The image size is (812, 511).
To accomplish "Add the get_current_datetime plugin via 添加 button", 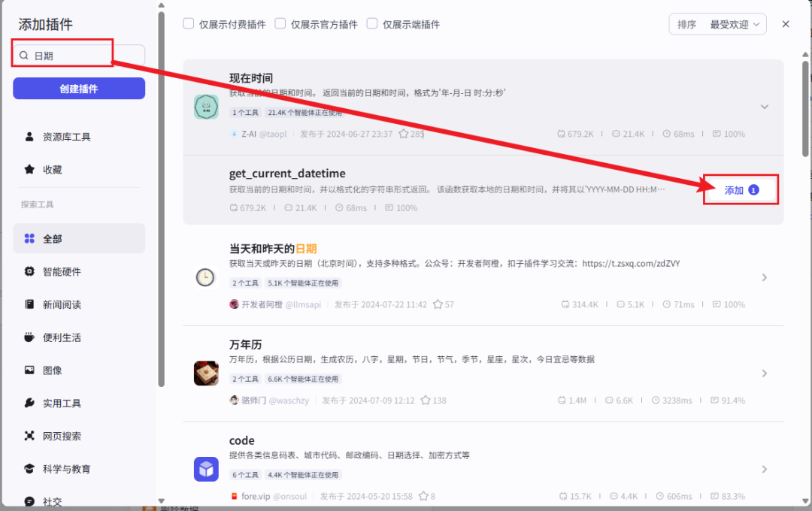I will click(x=741, y=190).
